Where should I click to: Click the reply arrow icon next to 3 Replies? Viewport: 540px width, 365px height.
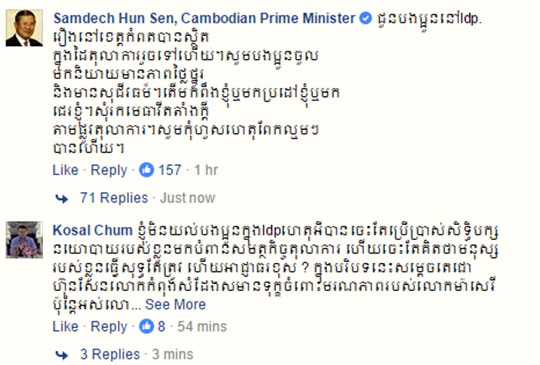tap(62, 355)
